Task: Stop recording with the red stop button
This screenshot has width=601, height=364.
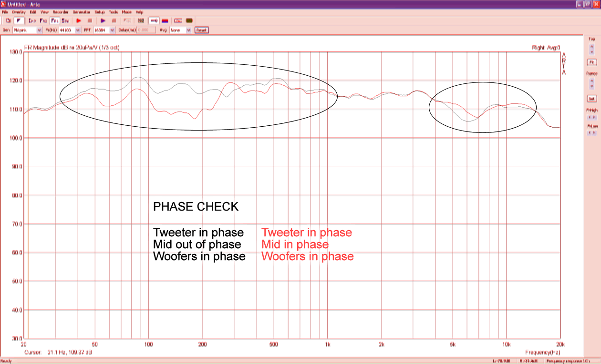Action: (x=90, y=20)
